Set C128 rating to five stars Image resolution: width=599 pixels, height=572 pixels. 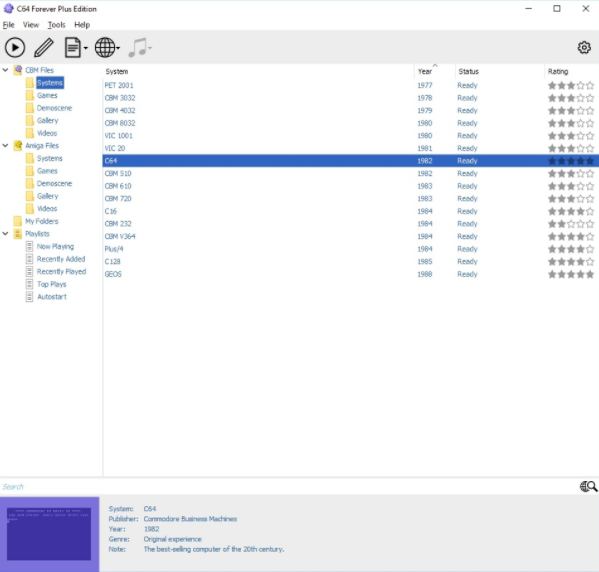pos(590,261)
